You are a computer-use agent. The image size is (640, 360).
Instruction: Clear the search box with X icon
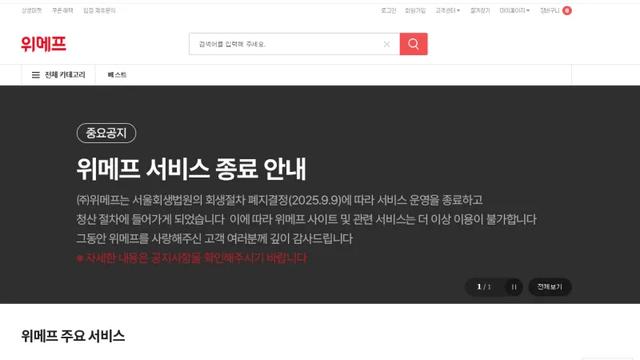387,44
